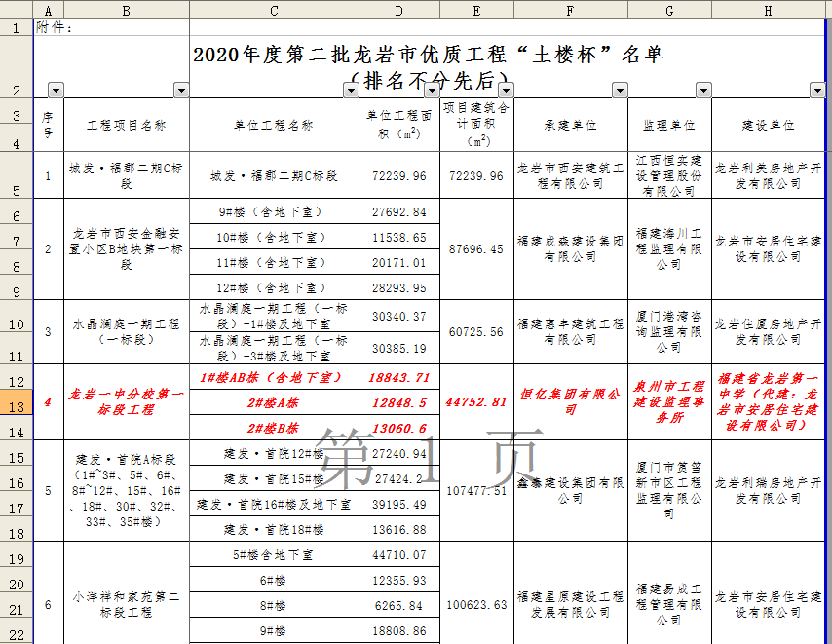Open the filter dropdown in column B
Screen dimensions: 832x644
[x=181, y=90]
